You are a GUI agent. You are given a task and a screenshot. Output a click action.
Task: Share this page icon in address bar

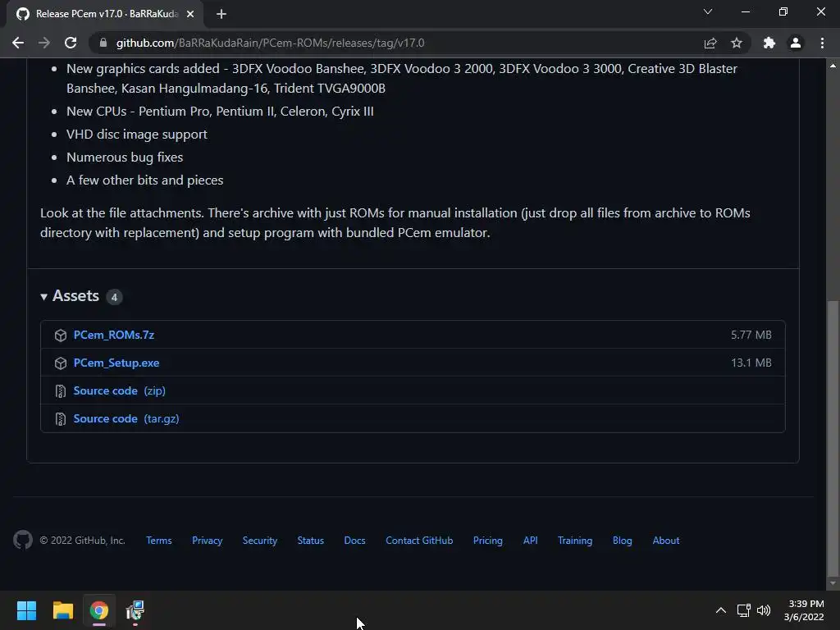click(x=710, y=43)
